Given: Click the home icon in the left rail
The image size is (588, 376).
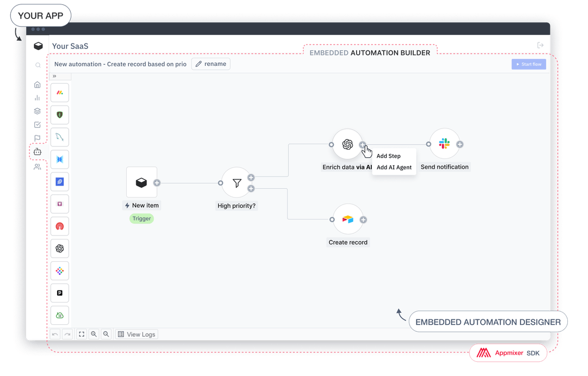Looking at the screenshot, I should tap(37, 84).
